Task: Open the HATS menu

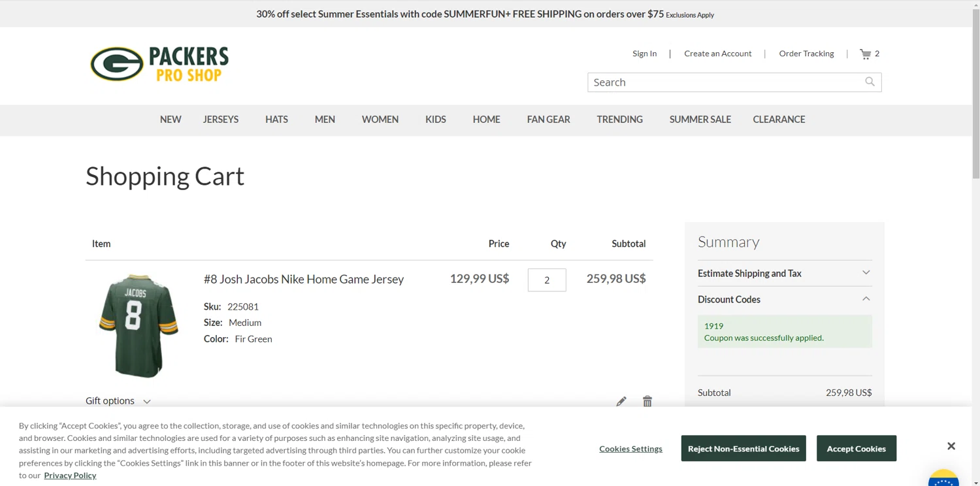Action: (276, 120)
